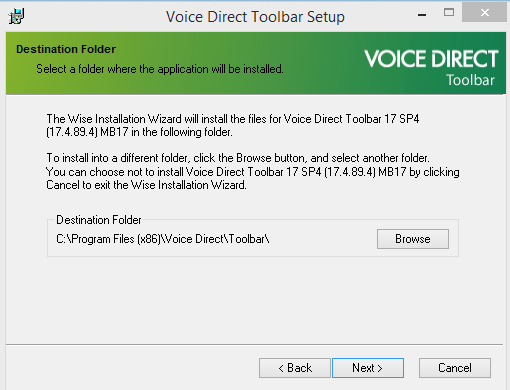Viewport: 510px width, 390px height.
Task: Click the Destination Folder group box label
Action: point(99,220)
